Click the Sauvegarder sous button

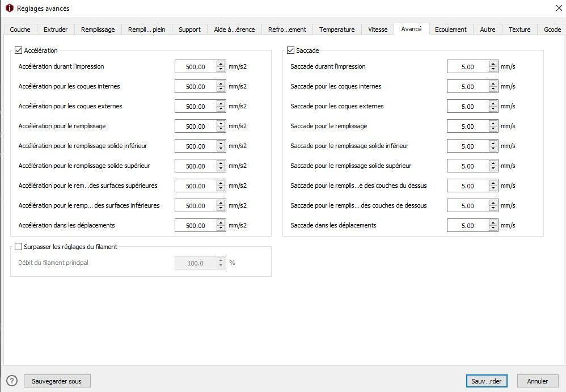pyautogui.click(x=57, y=381)
